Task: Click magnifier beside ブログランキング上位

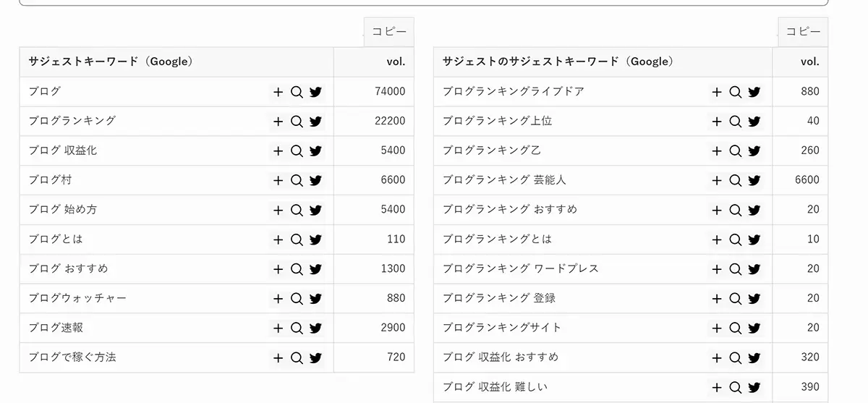Action: 736,122
